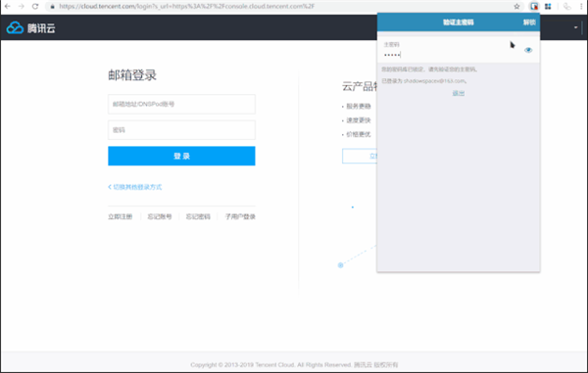Click the greyed-out phone extension icon
This screenshot has width=588, height=373.
(x=567, y=7)
